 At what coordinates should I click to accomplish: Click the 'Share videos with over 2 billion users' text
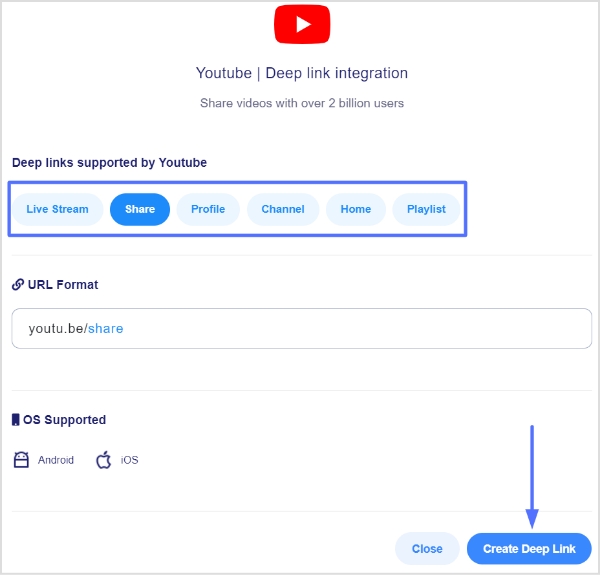pos(302,103)
